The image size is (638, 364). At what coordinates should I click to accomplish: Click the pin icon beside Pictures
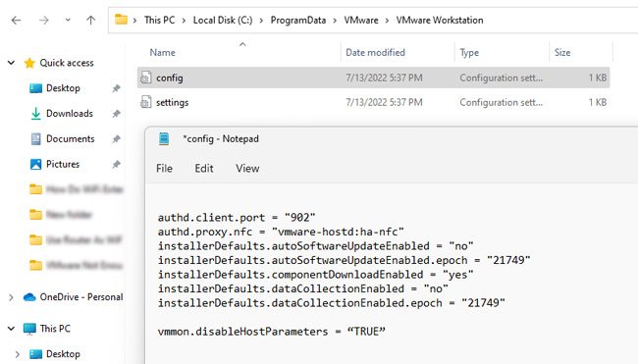[x=117, y=164]
